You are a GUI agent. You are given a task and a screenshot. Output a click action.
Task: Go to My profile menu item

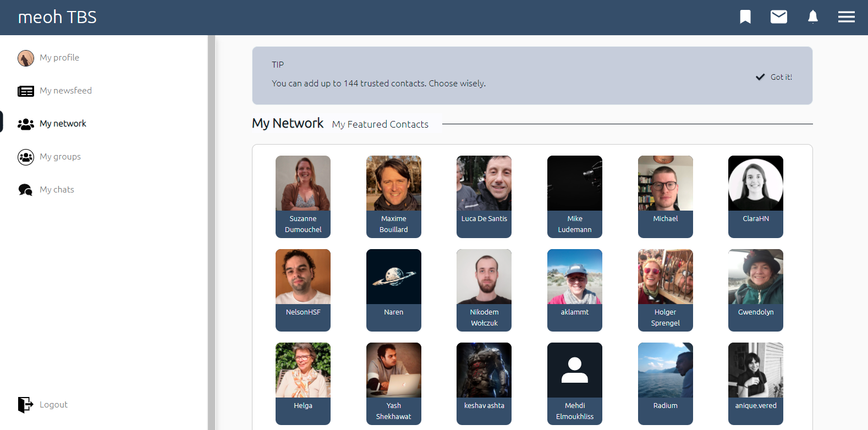[59, 58]
